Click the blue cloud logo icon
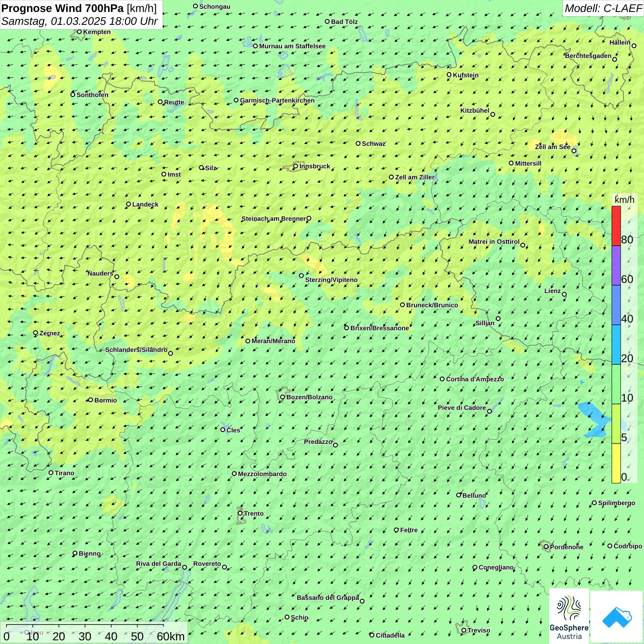 click(x=617, y=617)
